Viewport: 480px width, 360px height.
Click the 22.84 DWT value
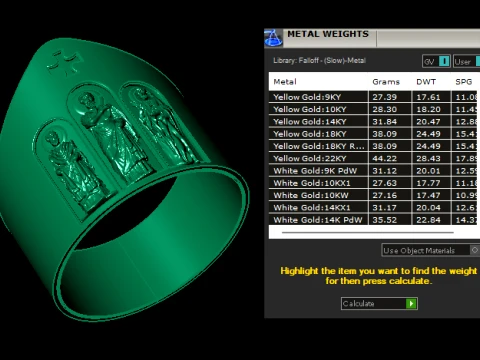coord(428,220)
